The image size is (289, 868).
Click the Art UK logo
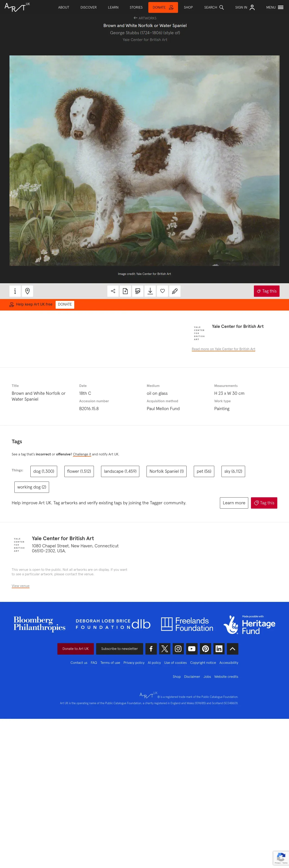pos(17,7)
